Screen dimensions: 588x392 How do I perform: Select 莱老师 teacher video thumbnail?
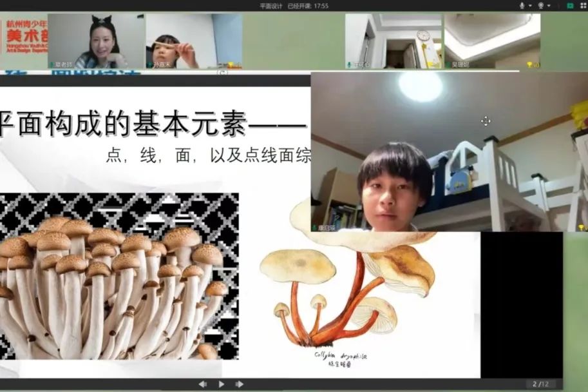coord(95,40)
